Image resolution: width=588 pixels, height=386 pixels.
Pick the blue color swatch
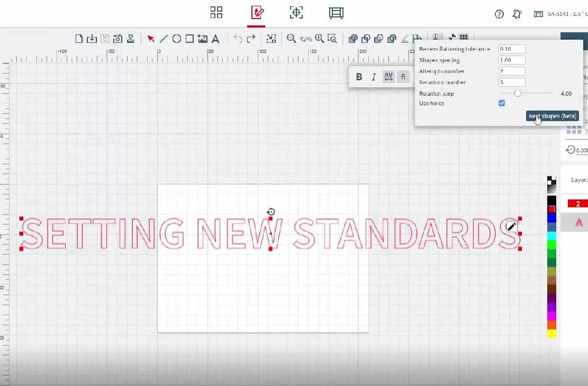pos(551,218)
